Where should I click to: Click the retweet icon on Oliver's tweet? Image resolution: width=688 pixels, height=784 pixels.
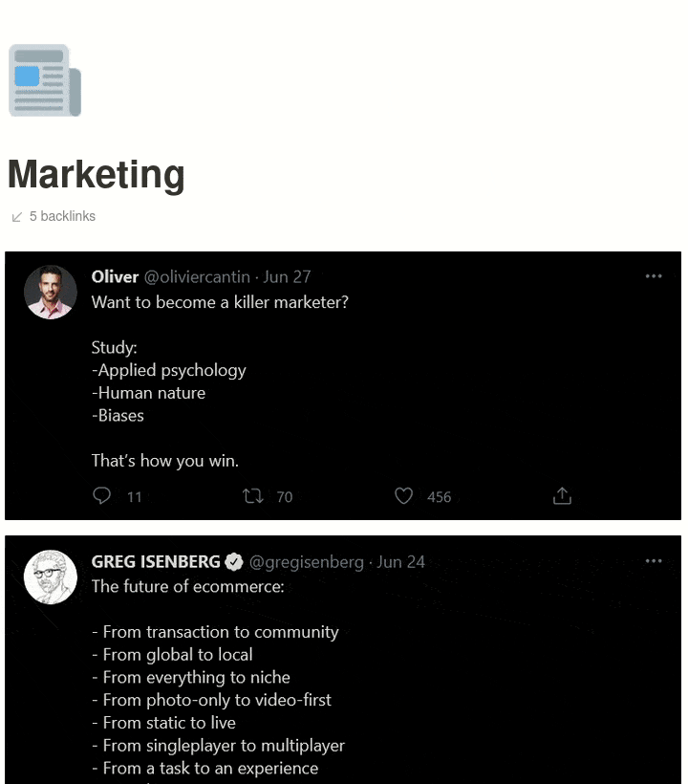(x=251, y=496)
